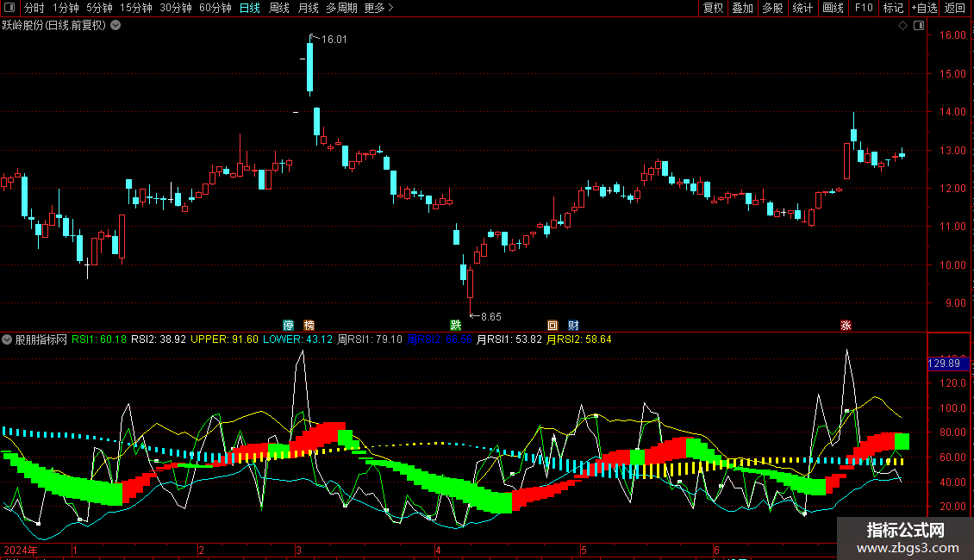Select the 30分钟 period tab
Image resolution: width=974 pixels, height=560 pixels.
click(x=175, y=8)
